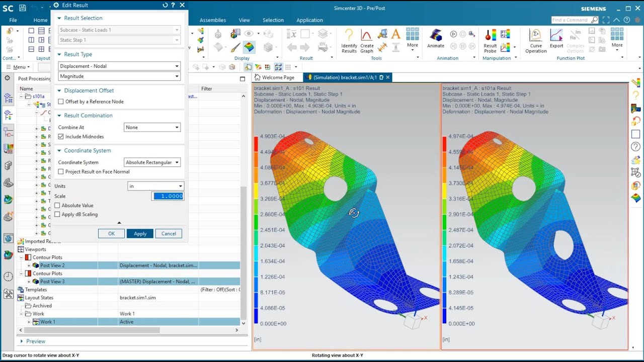Enable Apply dB Scaling
This screenshot has width=644, height=362.
coord(57,215)
